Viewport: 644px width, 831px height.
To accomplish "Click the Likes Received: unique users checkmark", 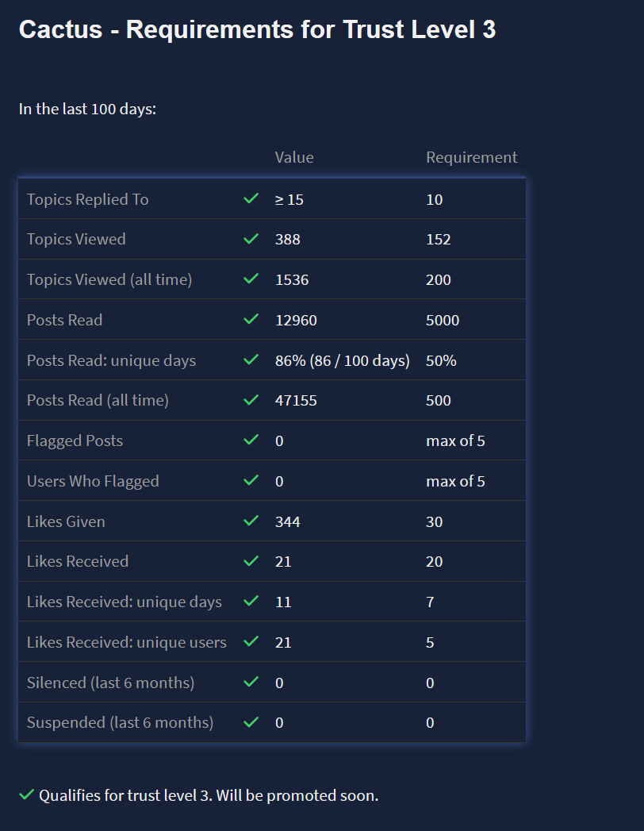I will click(251, 642).
